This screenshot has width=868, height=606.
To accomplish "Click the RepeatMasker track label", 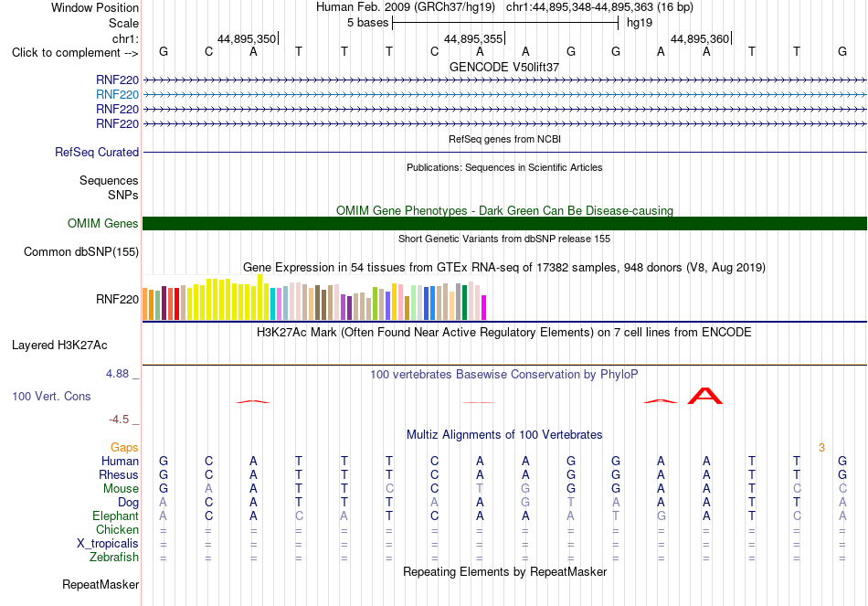I will [101, 584].
